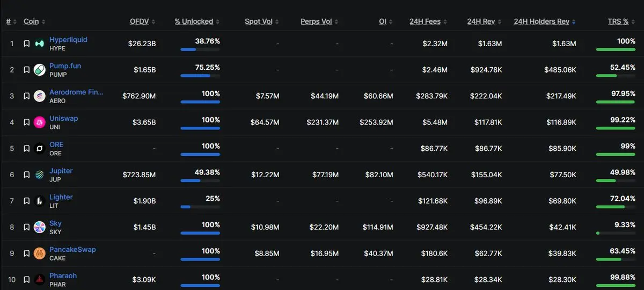The width and height of the screenshot is (644, 290).
Task: Sort by the Coin column header
Action: tap(34, 21)
